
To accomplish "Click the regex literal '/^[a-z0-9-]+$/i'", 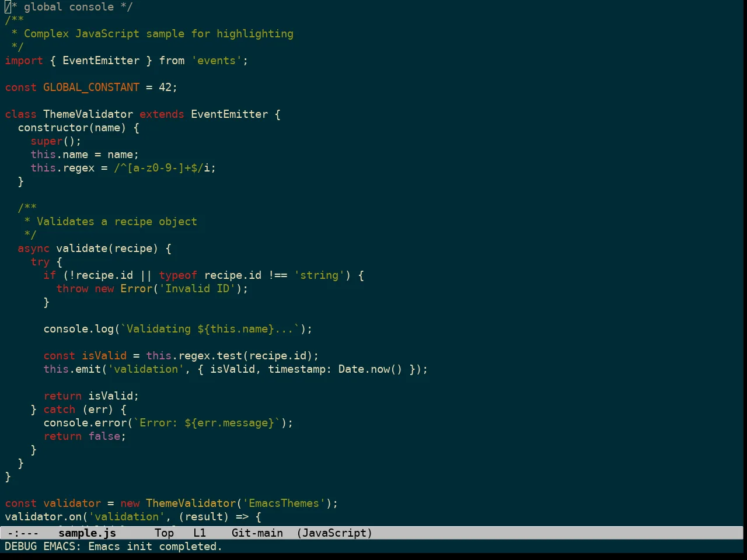I will tap(162, 168).
